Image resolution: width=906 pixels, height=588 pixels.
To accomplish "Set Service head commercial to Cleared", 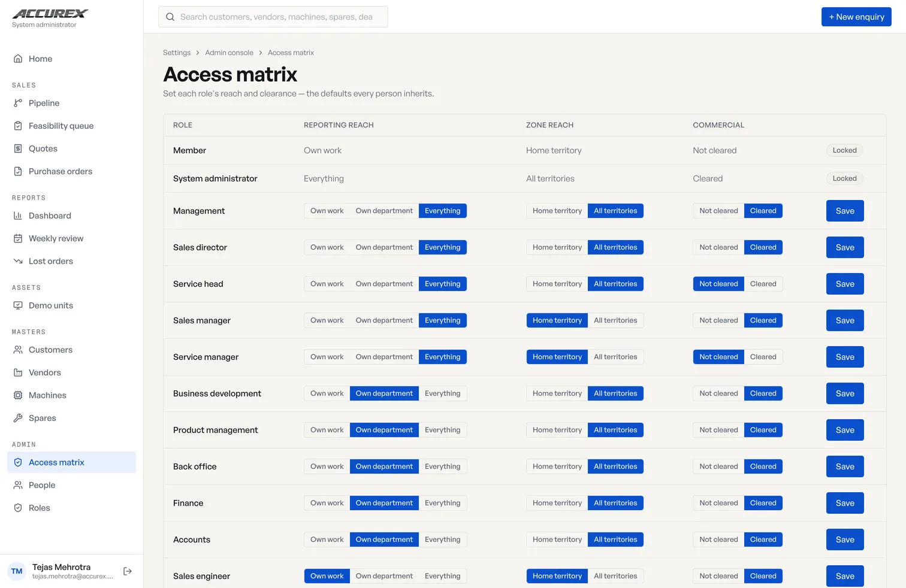I will [763, 284].
